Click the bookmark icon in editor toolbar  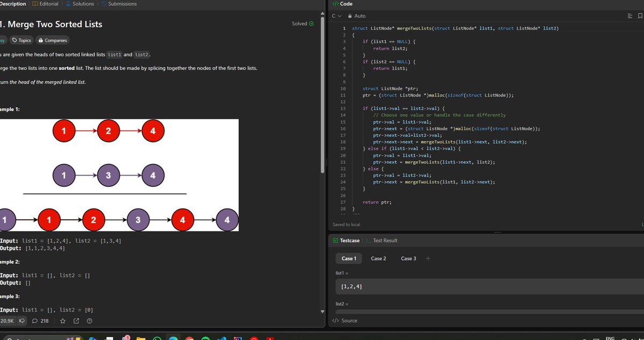(640, 16)
